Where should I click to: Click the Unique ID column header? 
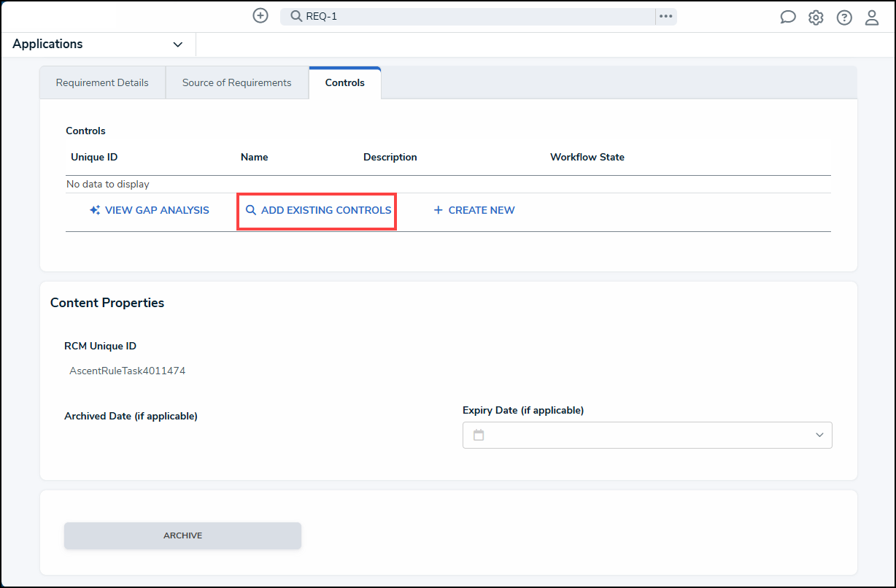click(x=94, y=157)
